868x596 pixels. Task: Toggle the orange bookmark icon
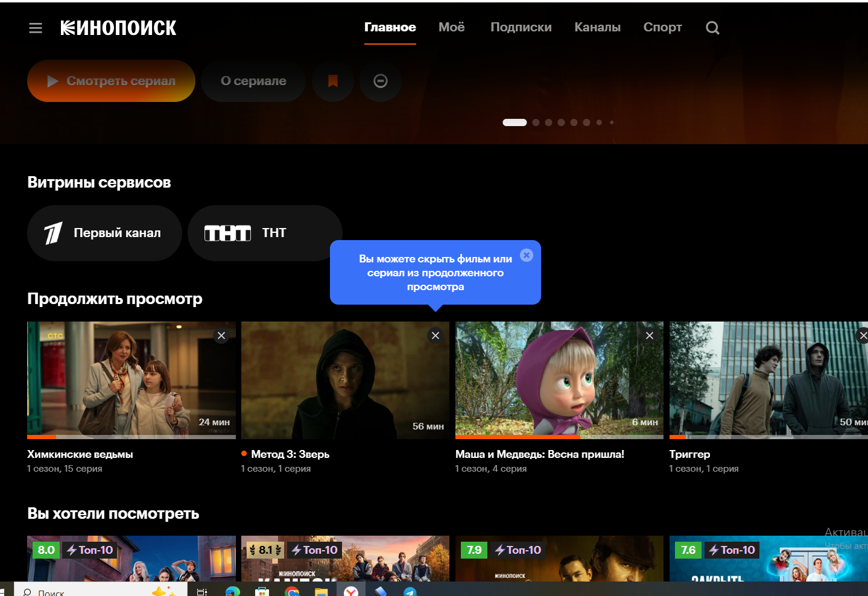(332, 81)
